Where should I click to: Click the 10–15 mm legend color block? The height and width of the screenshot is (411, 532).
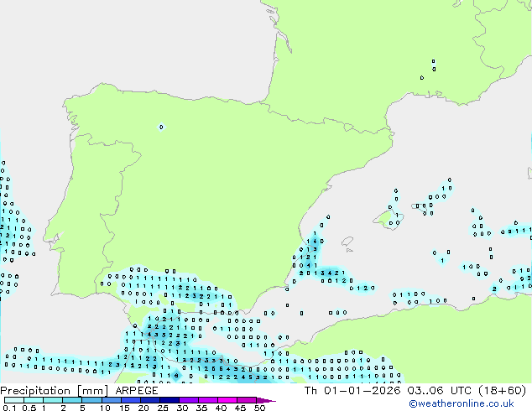click(111, 400)
